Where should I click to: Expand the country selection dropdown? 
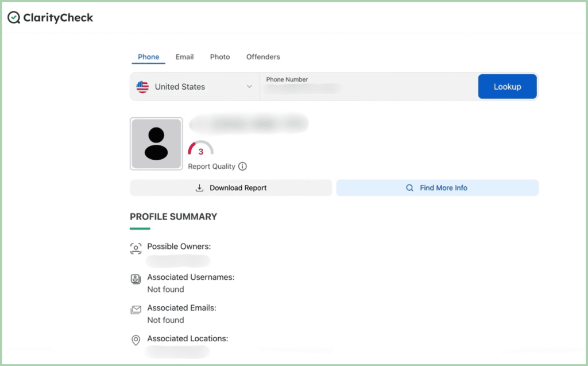point(249,86)
